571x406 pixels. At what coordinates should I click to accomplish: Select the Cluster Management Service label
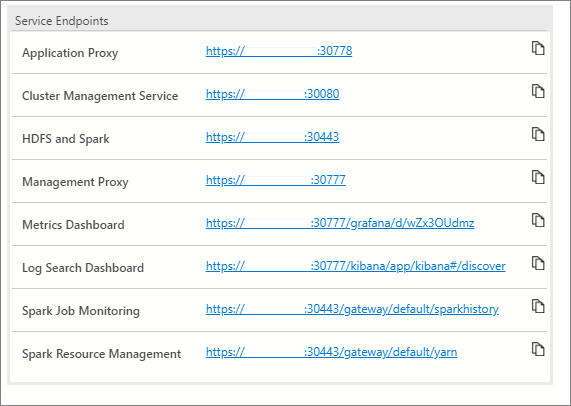(100, 96)
